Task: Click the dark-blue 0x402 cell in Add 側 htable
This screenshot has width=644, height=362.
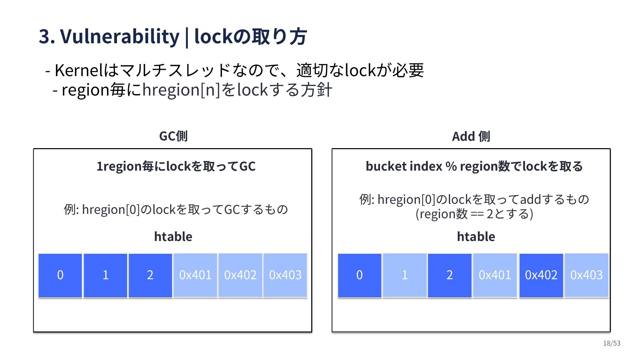Action: pyautogui.click(x=541, y=275)
